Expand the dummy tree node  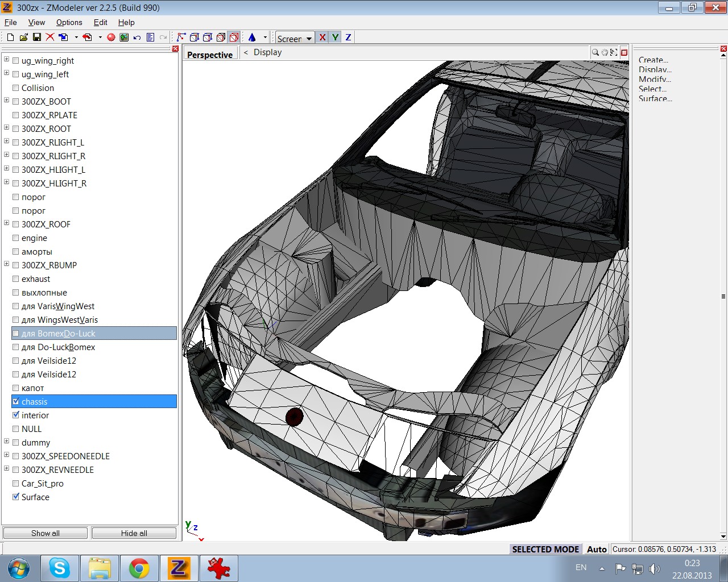(x=6, y=442)
